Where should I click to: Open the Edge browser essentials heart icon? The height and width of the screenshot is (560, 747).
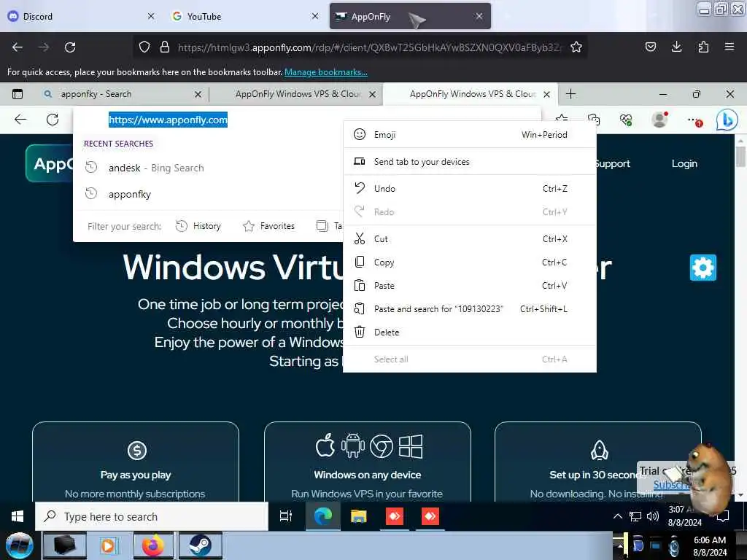click(626, 120)
